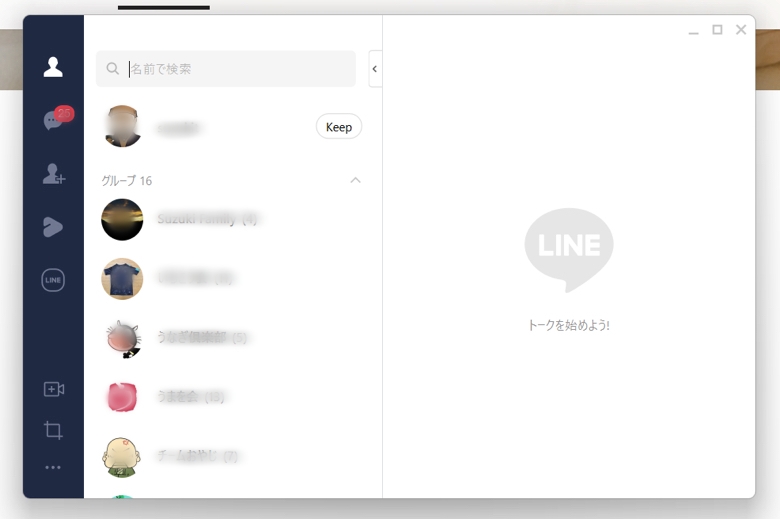
Task: Click the Add Friends icon
Action: (x=53, y=174)
